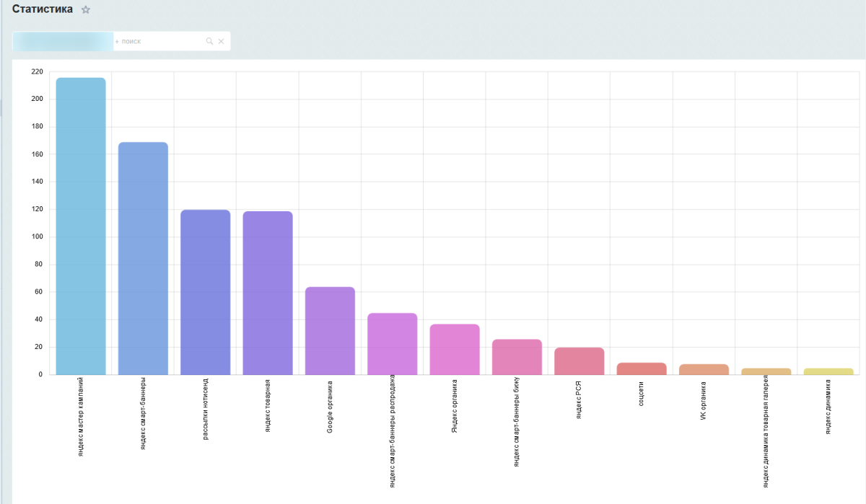Select 'яндекс динамика товарная галерея' bar

point(766,371)
